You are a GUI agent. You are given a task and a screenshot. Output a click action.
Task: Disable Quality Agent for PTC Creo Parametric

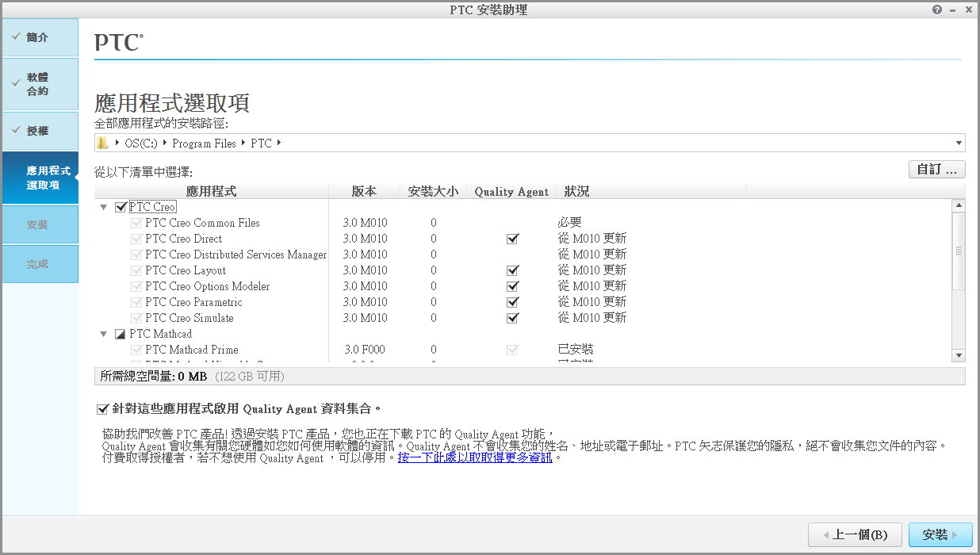[512, 302]
